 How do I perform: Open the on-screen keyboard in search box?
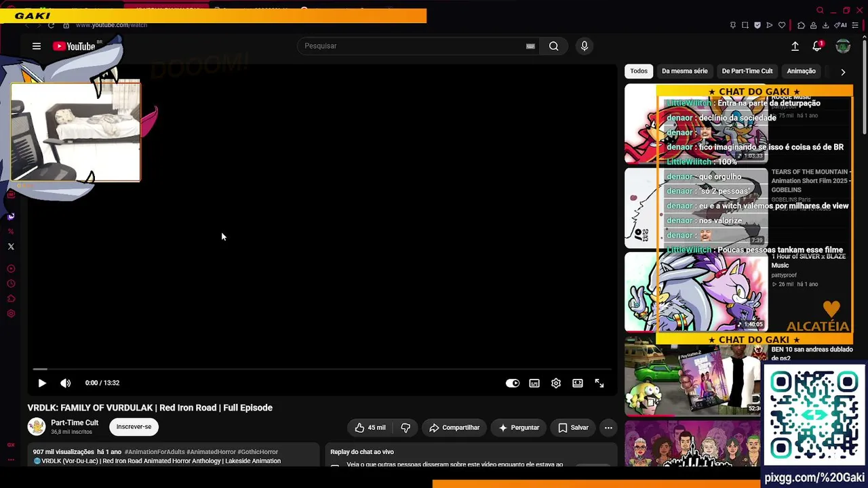tap(530, 46)
